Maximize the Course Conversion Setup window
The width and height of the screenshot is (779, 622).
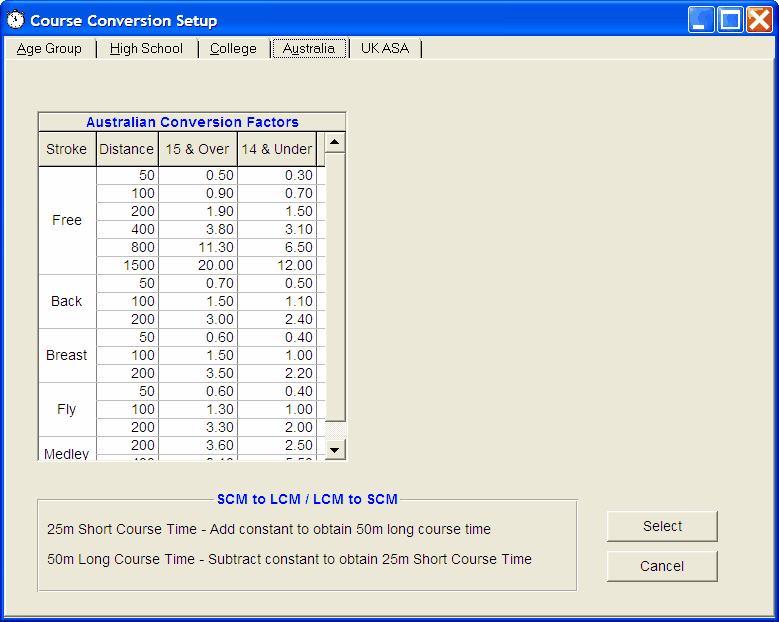click(731, 20)
